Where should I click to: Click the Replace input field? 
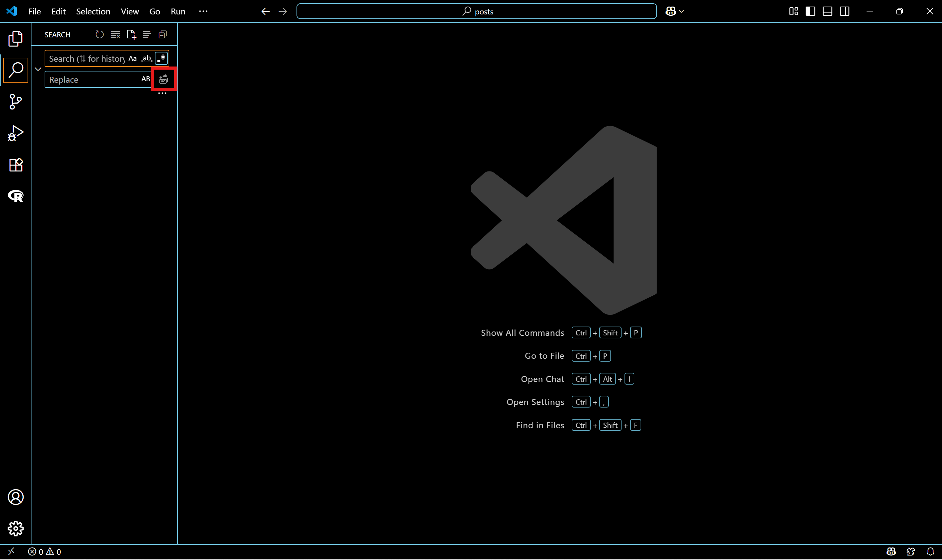pos(92,79)
